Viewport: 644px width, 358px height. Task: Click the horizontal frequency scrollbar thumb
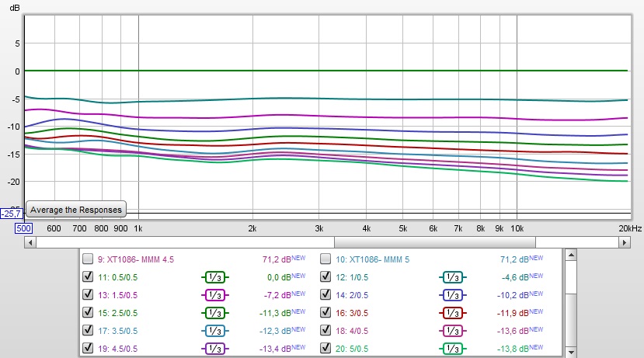(435, 242)
